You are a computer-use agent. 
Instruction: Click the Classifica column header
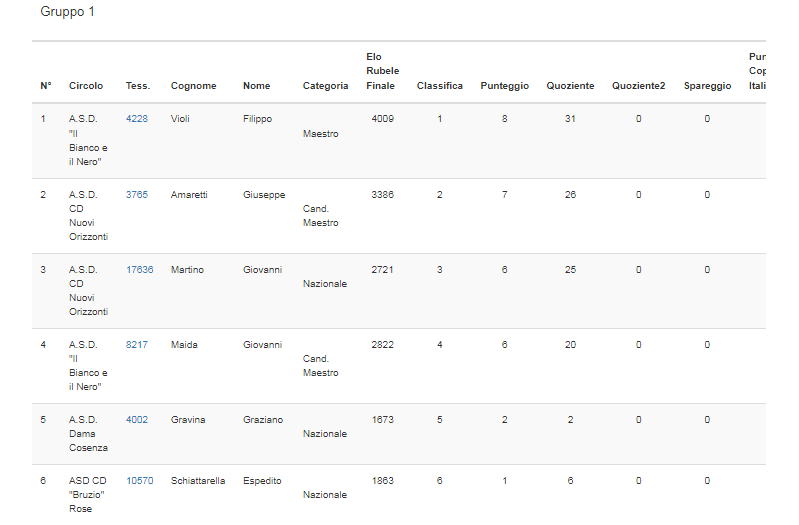tap(439, 86)
